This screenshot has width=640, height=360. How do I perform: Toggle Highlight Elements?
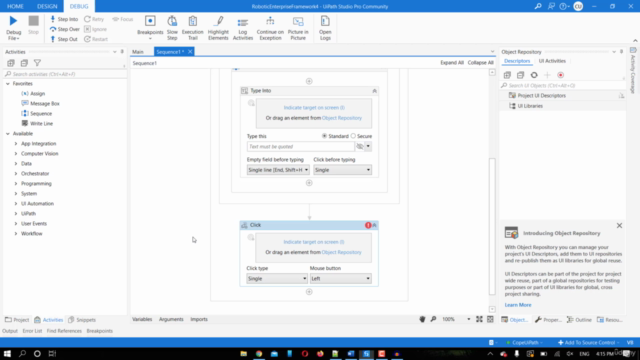218,28
